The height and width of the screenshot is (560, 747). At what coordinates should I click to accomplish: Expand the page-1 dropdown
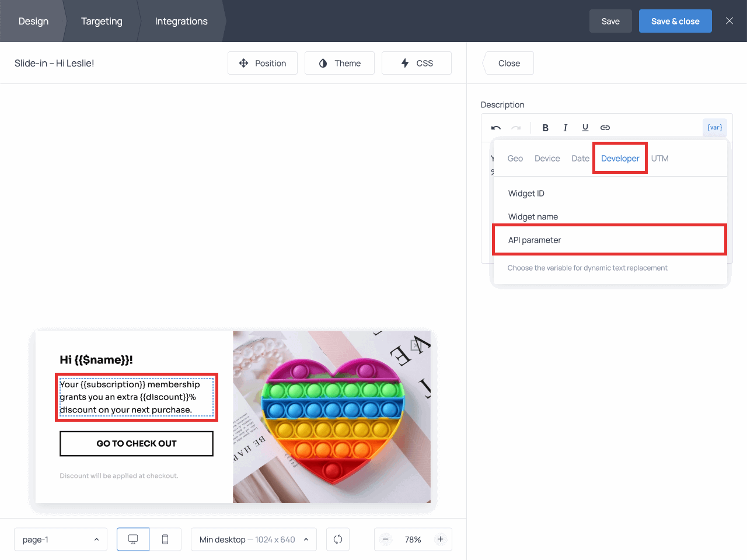pos(60,540)
